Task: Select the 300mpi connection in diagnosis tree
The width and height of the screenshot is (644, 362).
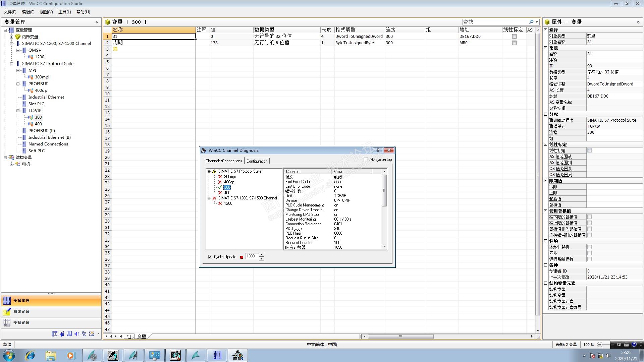Action: click(x=230, y=177)
